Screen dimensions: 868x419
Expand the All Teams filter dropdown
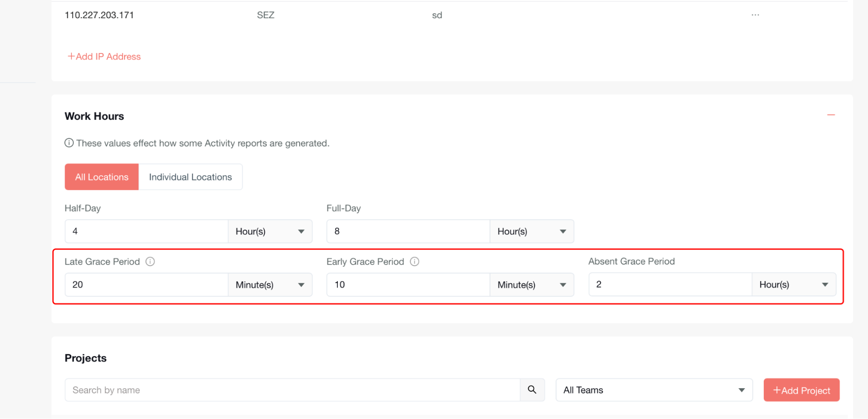pyautogui.click(x=653, y=390)
